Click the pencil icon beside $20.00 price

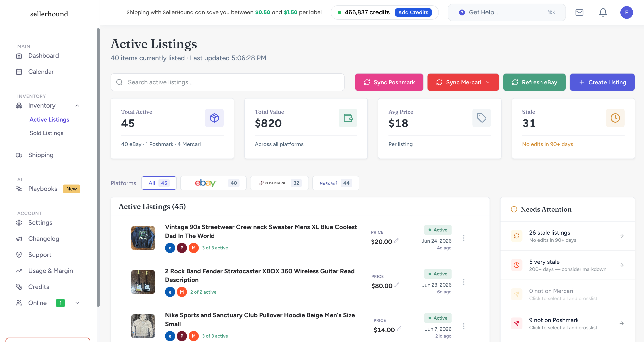pos(396,241)
